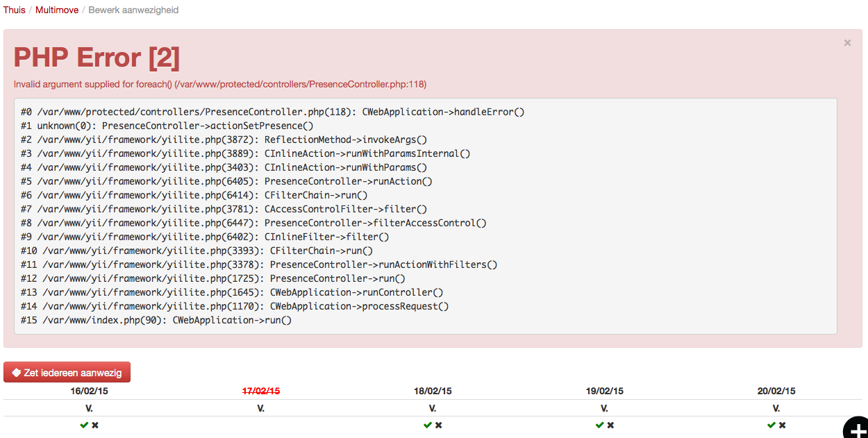The width and height of the screenshot is (868, 438).
Task: Go to Thuis in the breadcrumb
Action: (14, 10)
